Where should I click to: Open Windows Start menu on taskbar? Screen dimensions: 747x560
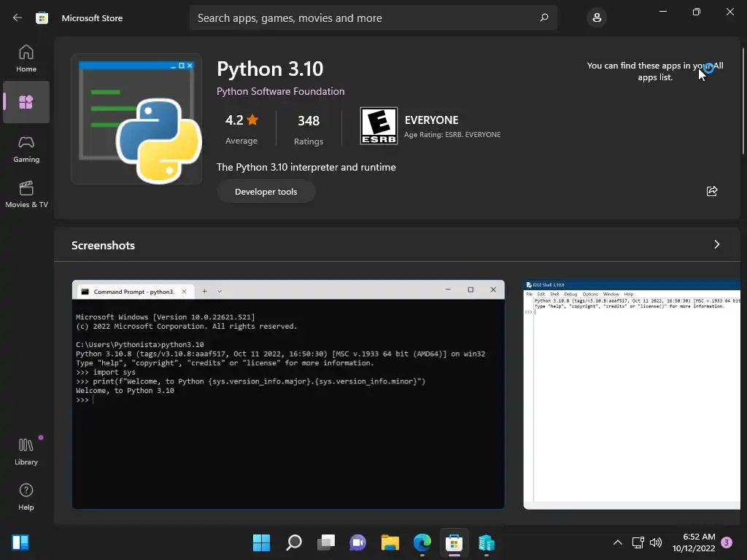click(x=261, y=542)
